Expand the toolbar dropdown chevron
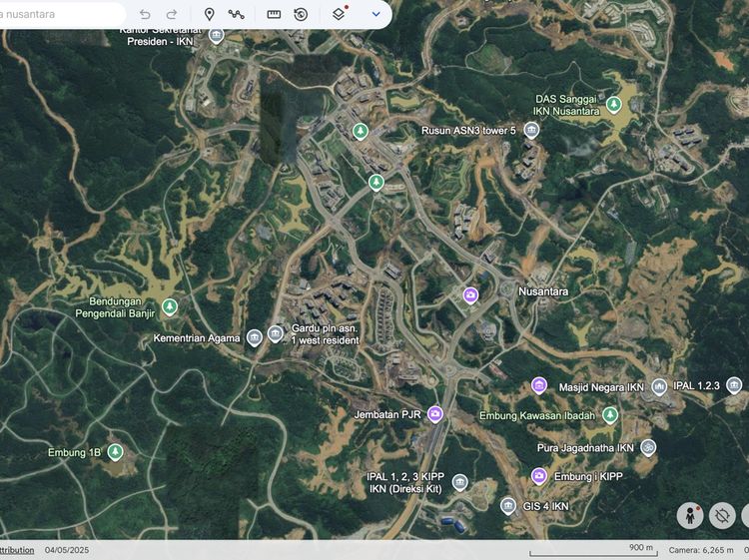Viewport: 749px width, 560px height. 375,14
